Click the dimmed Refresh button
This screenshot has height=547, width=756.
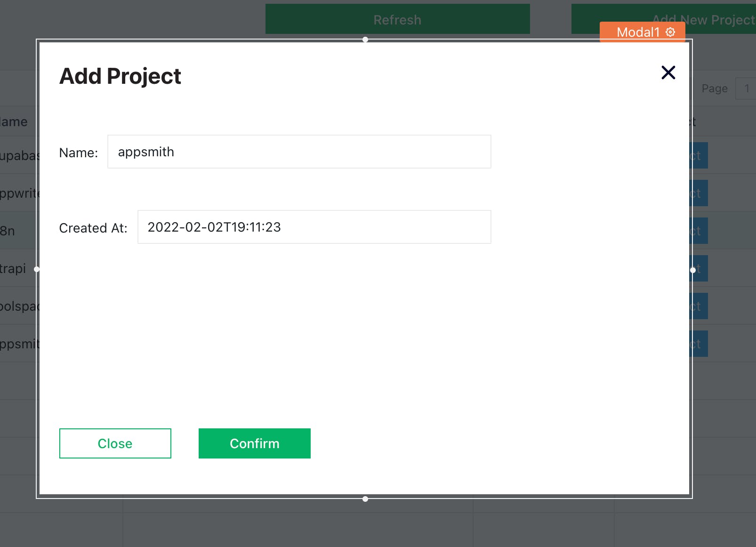click(x=397, y=19)
